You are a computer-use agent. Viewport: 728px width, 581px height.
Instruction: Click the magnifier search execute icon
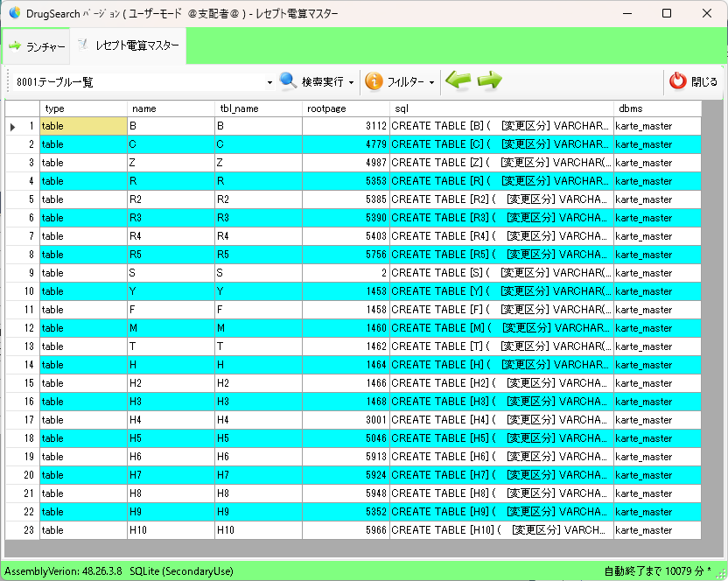pos(289,80)
